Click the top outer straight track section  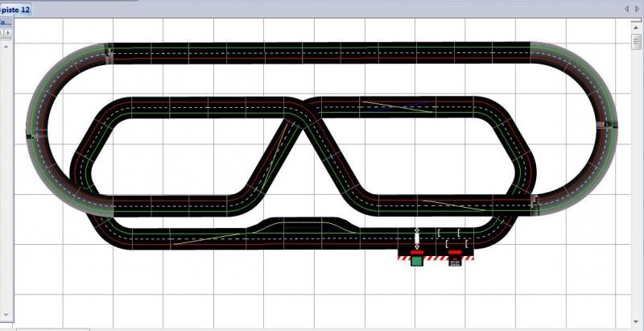[x=322, y=51]
